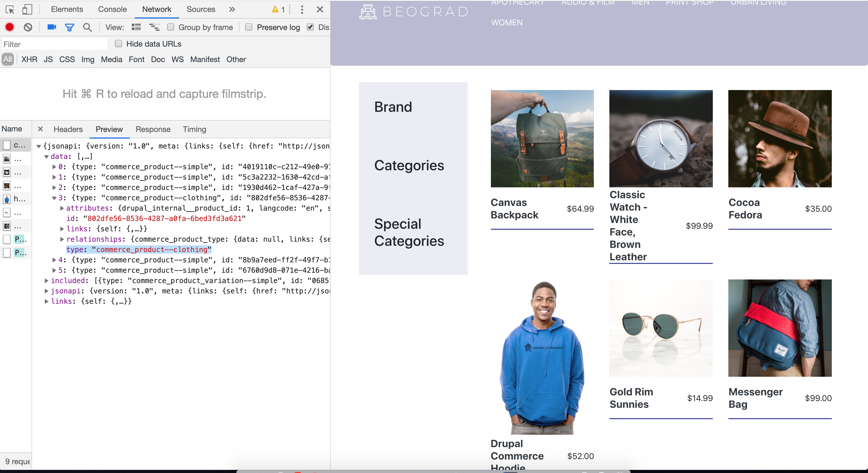Open Canvas Backpack product title

514,209
